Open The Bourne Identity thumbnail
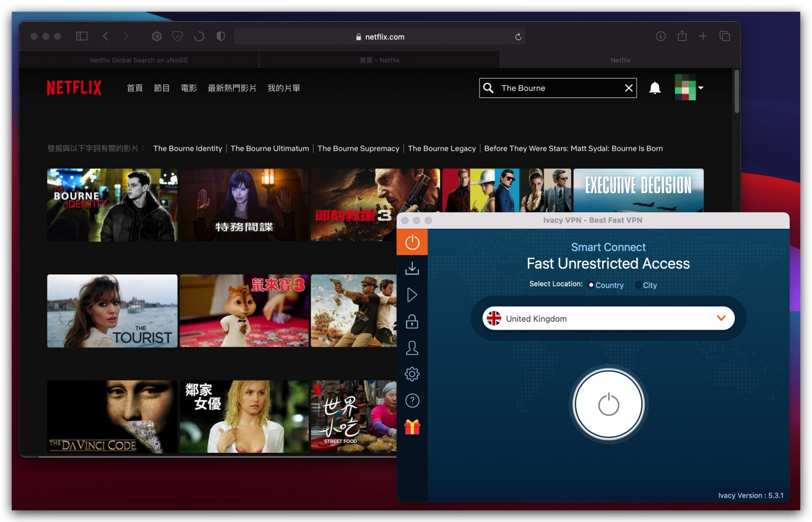Screen dimensions: 812x522 [112, 205]
